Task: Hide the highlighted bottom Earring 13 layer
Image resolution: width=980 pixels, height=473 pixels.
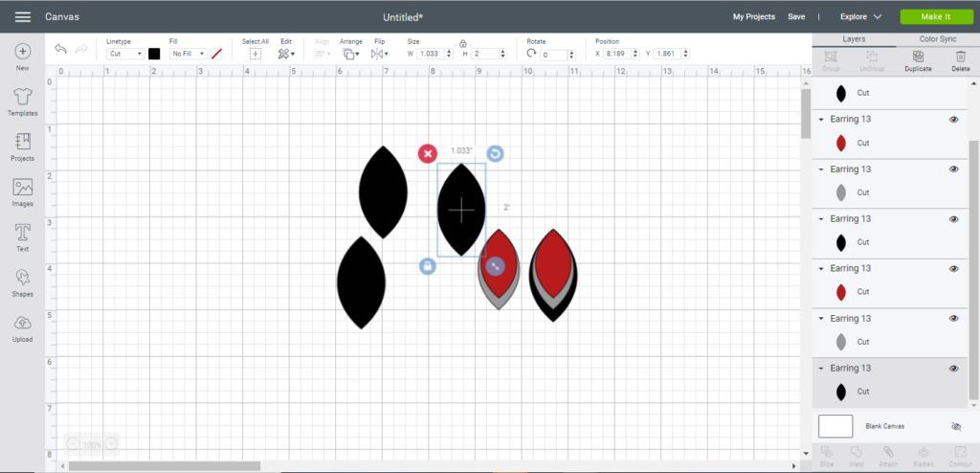Action: coord(954,369)
